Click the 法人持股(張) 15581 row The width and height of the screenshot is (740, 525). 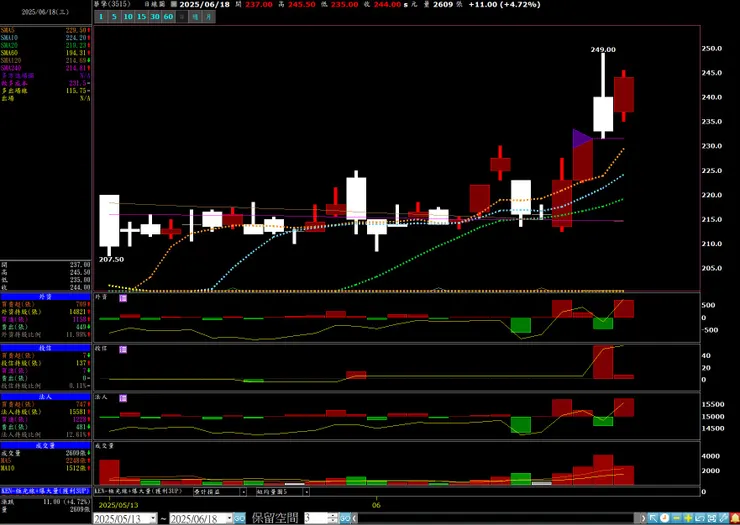[x=45, y=412]
